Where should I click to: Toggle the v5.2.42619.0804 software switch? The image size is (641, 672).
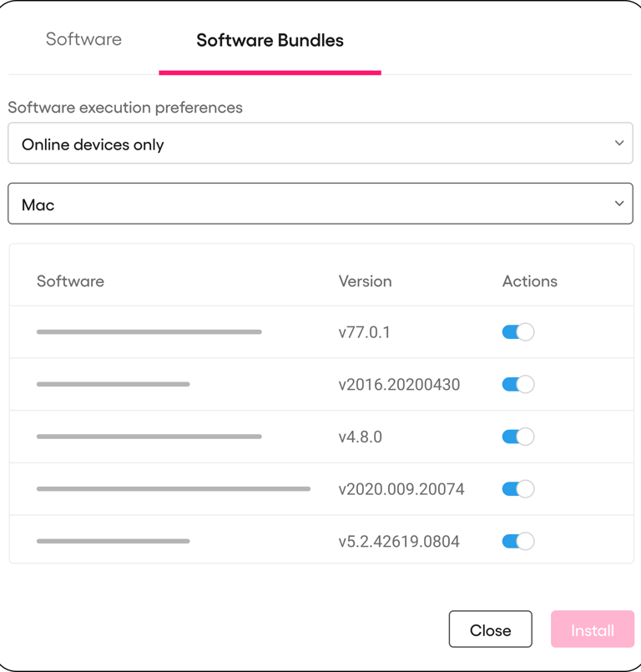(517, 542)
